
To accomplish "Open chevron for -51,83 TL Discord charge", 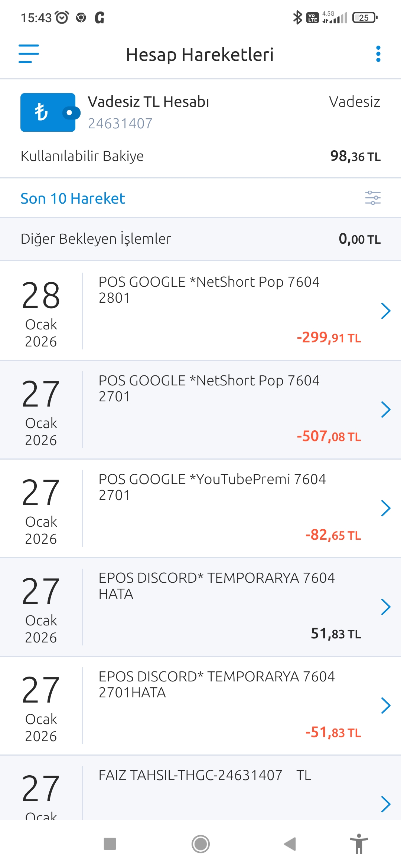I will click(x=386, y=706).
